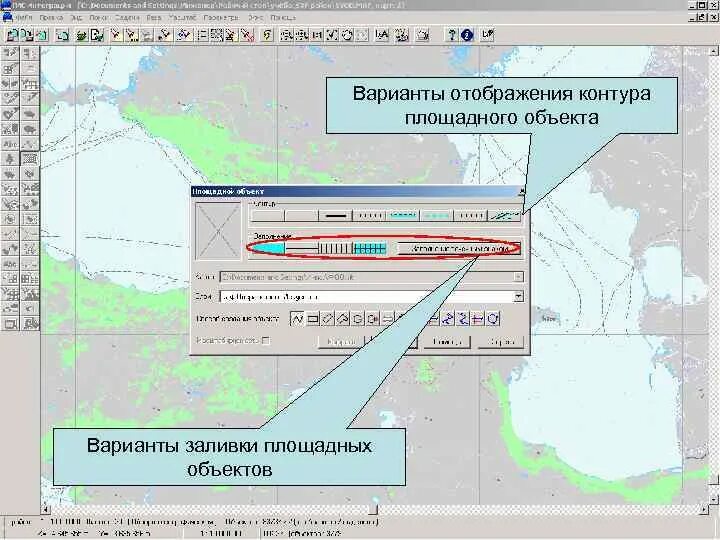Open the Поиск menu
The image size is (720, 540).
pos(98,17)
